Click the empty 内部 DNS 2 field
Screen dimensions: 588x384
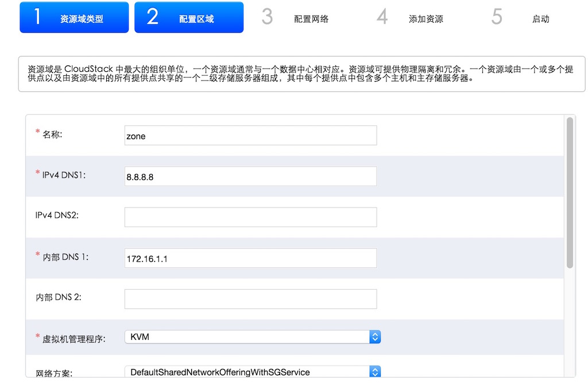click(x=250, y=299)
